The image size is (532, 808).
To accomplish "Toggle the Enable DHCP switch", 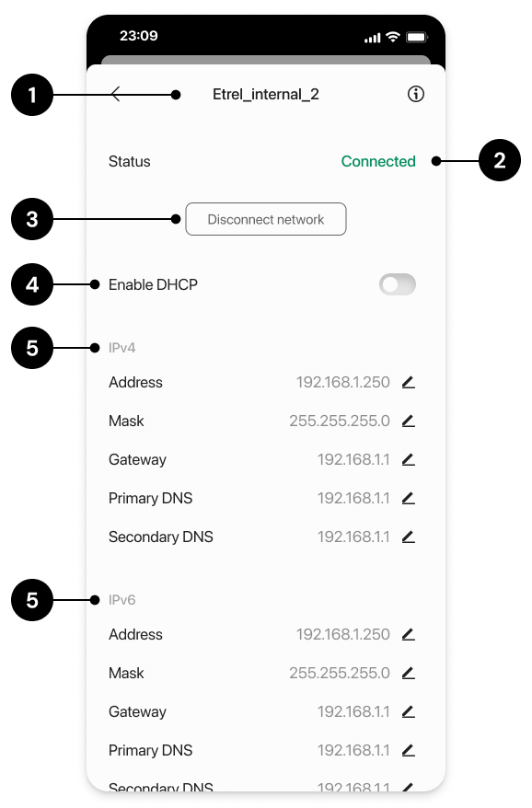I will pyautogui.click(x=398, y=284).
